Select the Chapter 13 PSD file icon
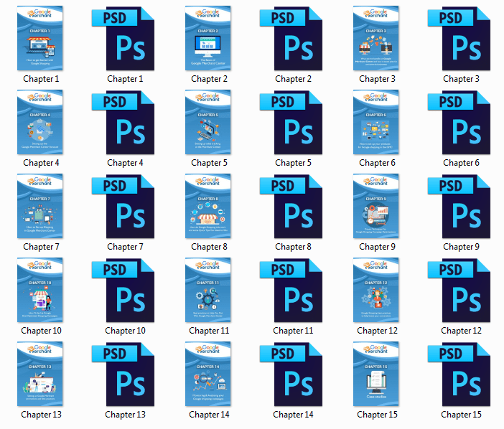Image resolution: width=504 pixels, height=429 pixels. pos(126,373)
